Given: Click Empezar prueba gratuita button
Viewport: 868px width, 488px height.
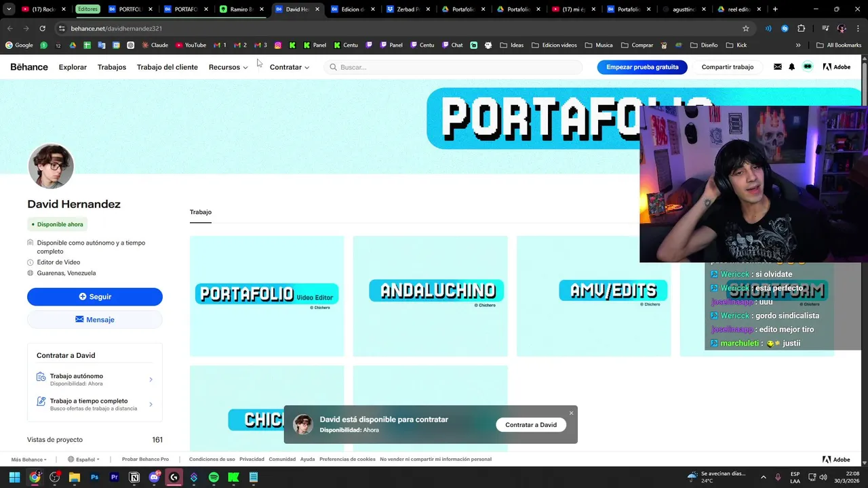Looking at the screenshot, I should pyautogui.click(x=642, y=67).
